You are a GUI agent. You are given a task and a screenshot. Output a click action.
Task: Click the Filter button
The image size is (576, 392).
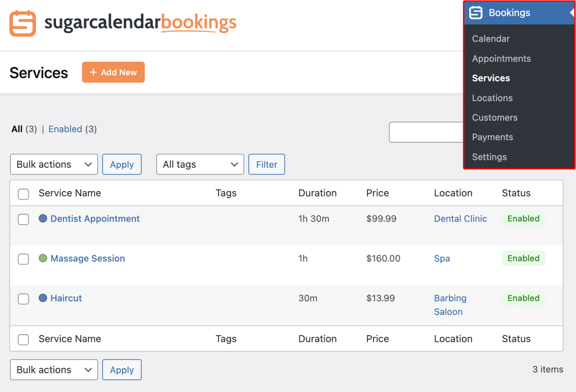[266, 164]
